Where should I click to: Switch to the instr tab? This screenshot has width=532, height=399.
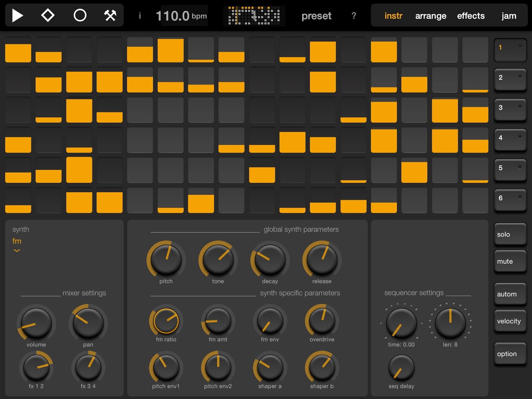coord(393,16)
